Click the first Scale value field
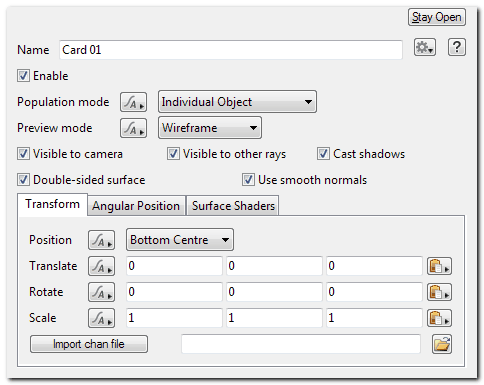Image resolution: width=484 pixels, height=385 pixels. pos(174,318)
